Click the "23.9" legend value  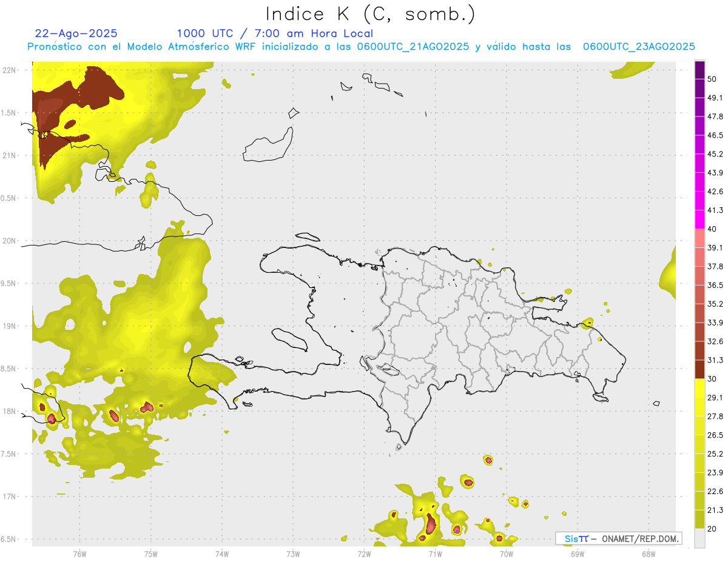click(x=715, y=473)
